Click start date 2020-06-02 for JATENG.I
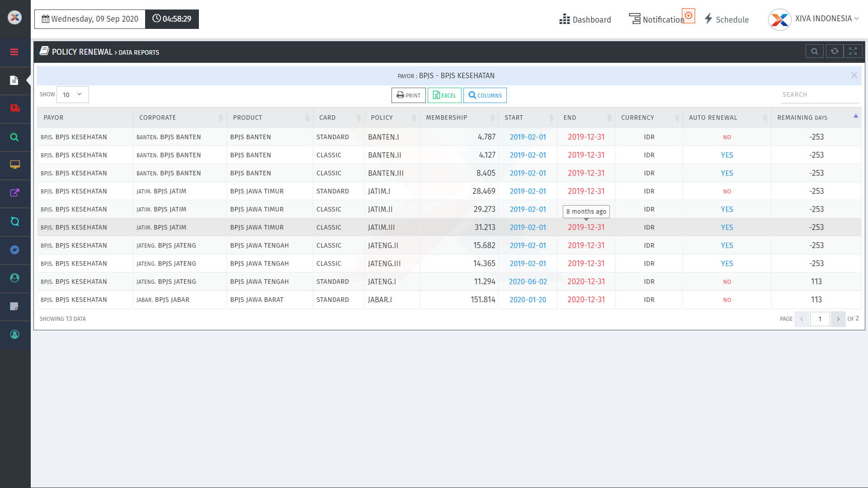 [x=528, y=282]
